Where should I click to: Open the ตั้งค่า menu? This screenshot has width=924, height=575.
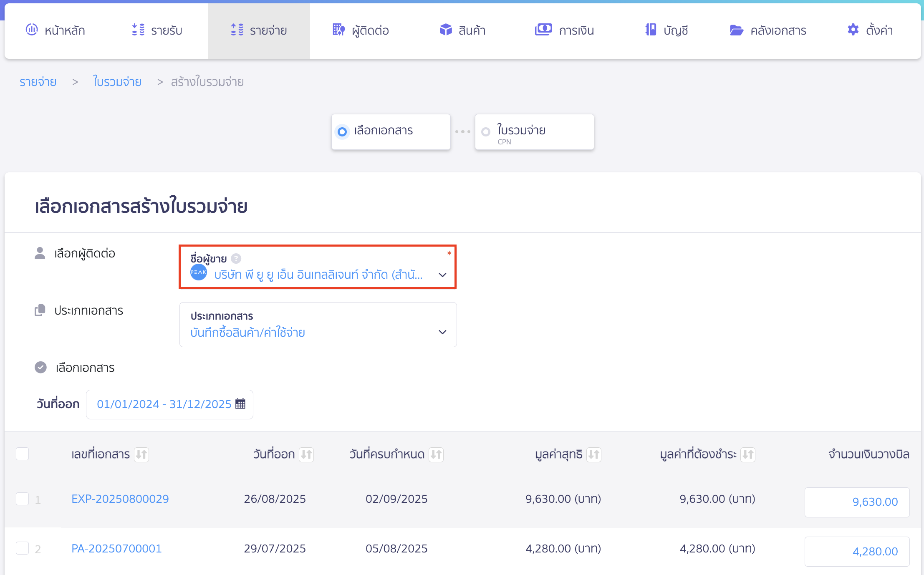point(870,30)
